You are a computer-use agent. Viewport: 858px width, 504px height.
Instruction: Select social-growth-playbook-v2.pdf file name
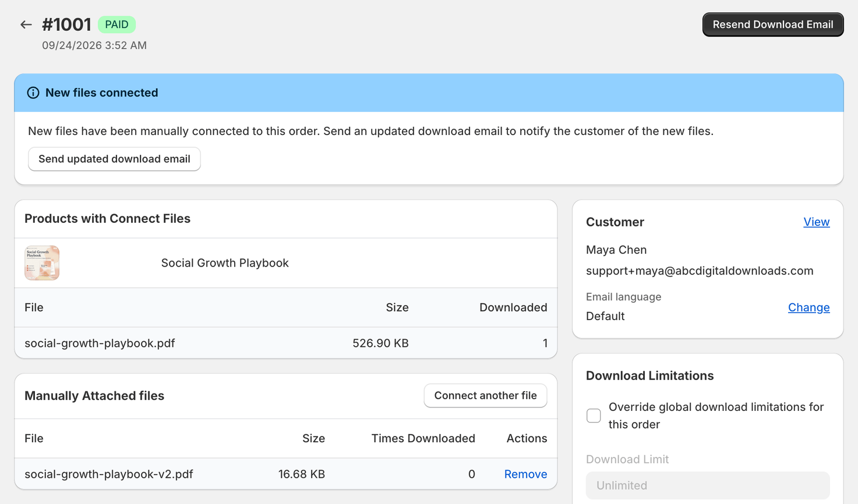click(109, 474)
